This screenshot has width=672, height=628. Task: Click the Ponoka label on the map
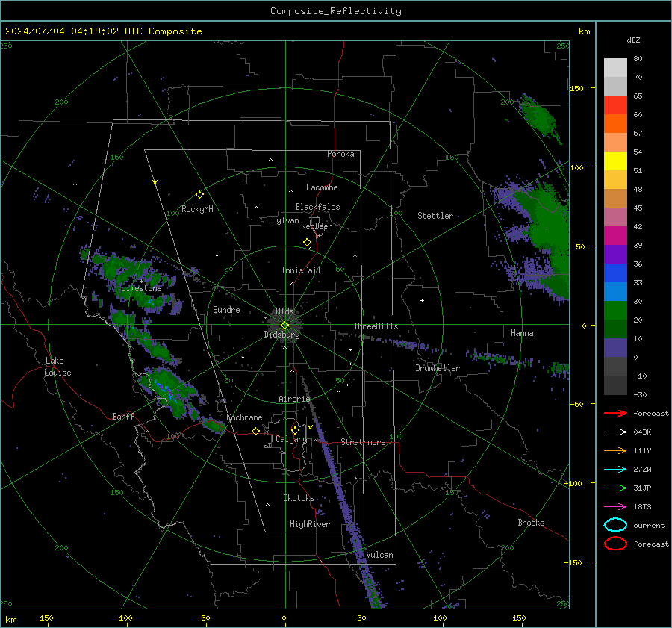340,154
